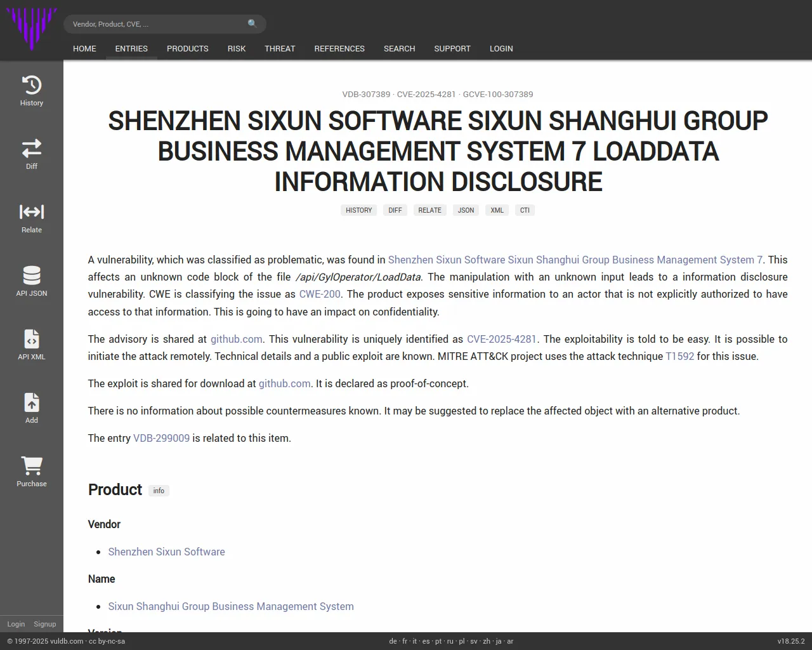Click the HISTORY tag button under title
The image size is (812, 650).
point(359,210)
